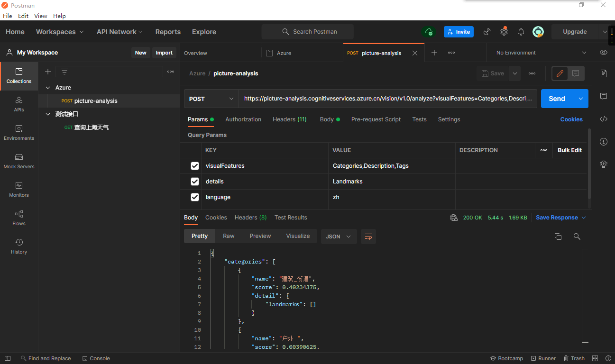Image resolution: width=615 pixels, height=364 pixels.
Task: Click the Invite button
Action: point(459,32)
